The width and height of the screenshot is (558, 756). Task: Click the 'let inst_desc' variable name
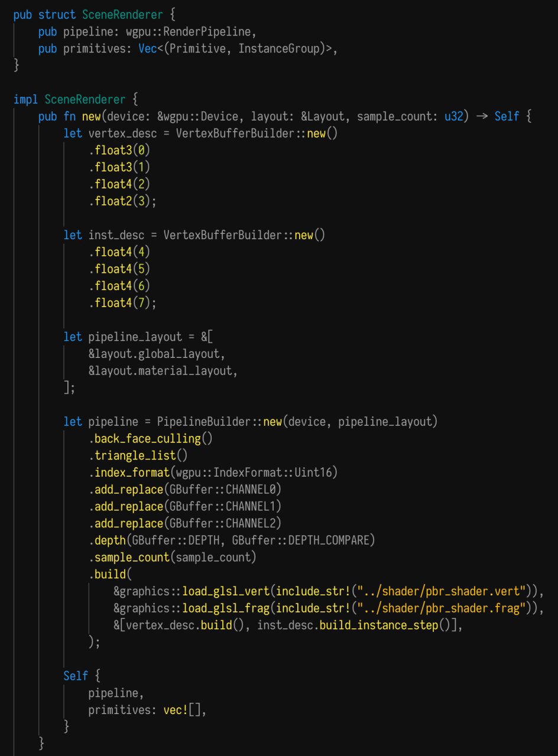point(116,235)
